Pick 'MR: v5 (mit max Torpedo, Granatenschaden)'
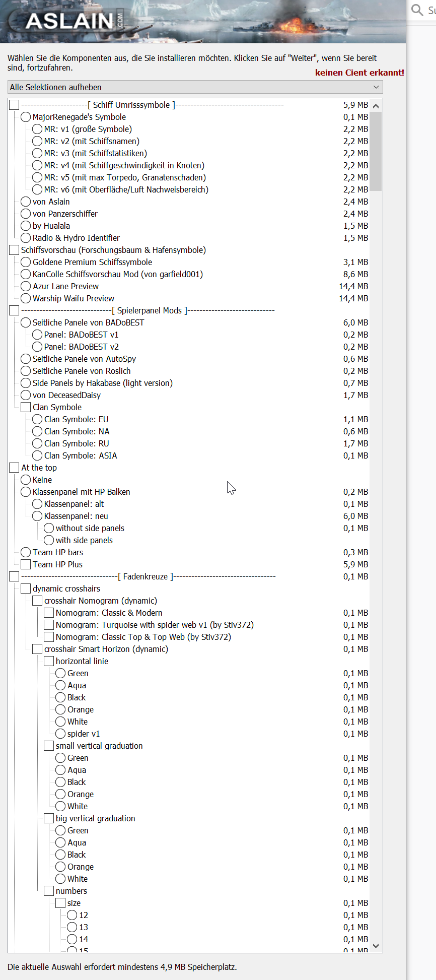436x980 pixels. 37,177
